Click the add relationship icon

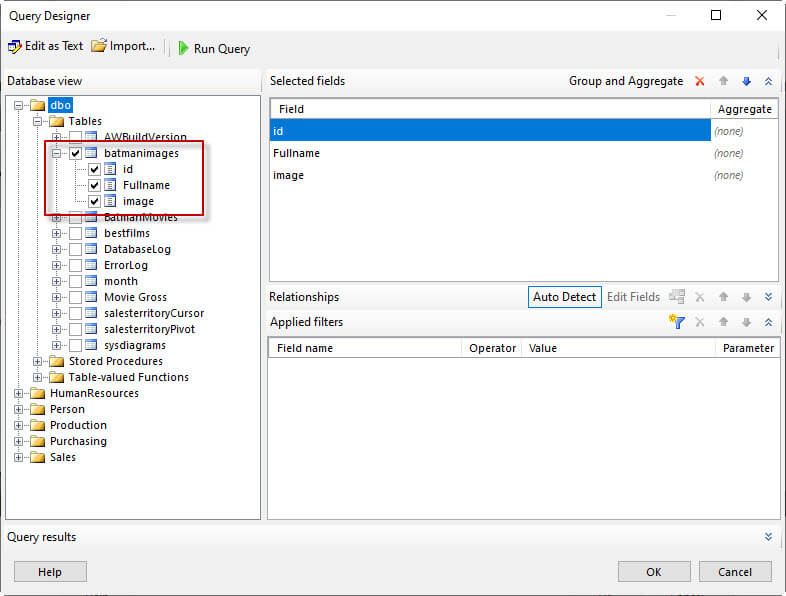click(x=677, y=297)
